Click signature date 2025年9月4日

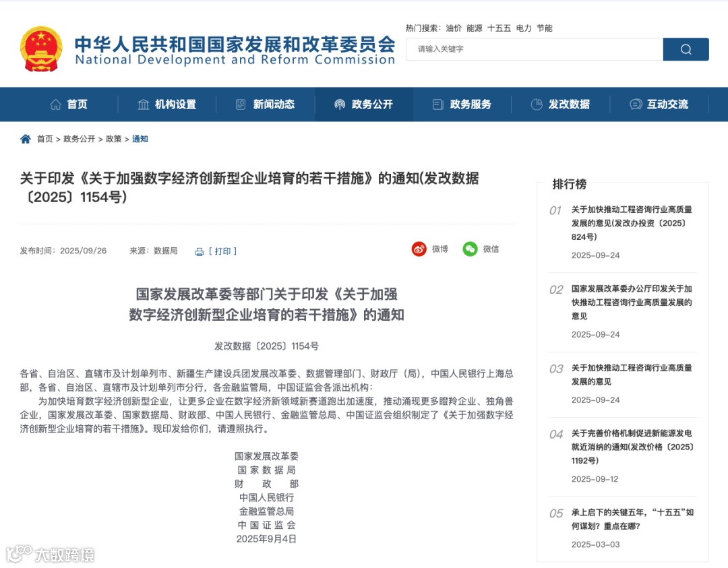[266, 539]
